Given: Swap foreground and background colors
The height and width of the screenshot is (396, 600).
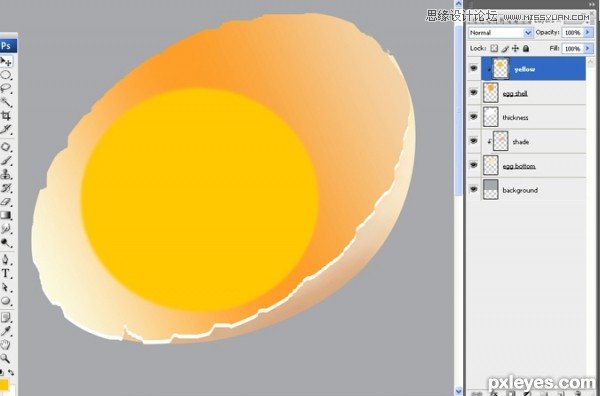Looking at the screenshot, I should (x=11, y=372).
